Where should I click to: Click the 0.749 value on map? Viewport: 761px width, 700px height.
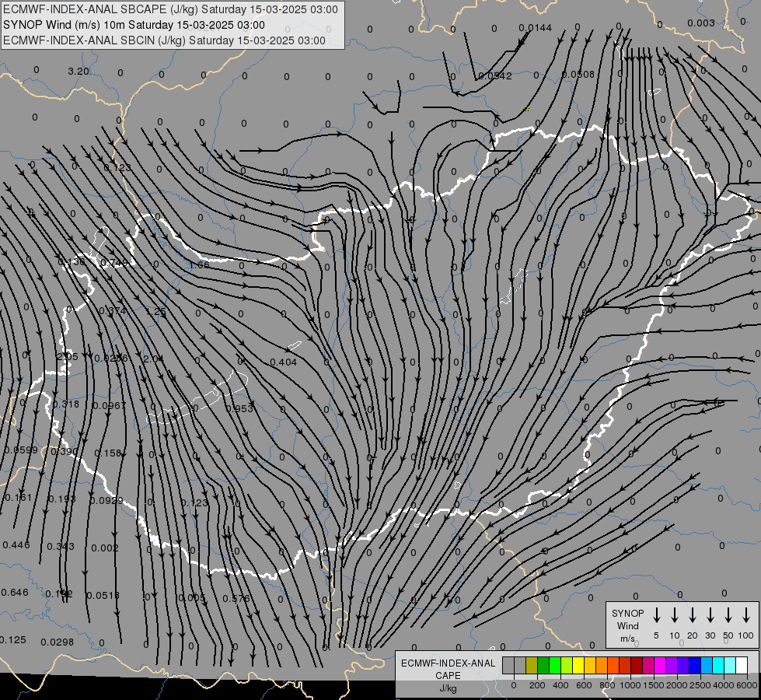coord(114,263)
